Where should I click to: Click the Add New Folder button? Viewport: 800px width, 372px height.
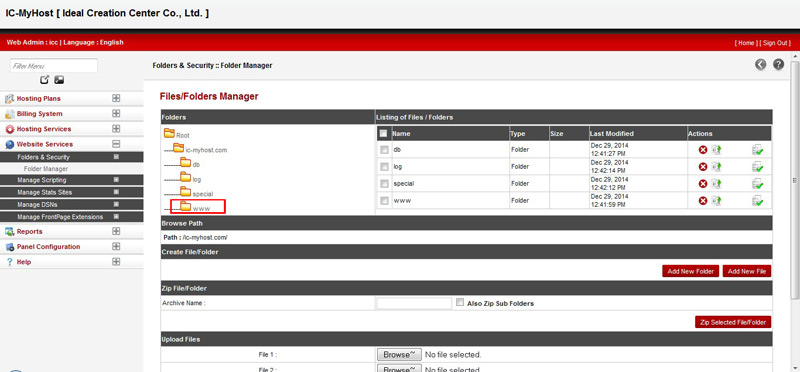(691, 271)
